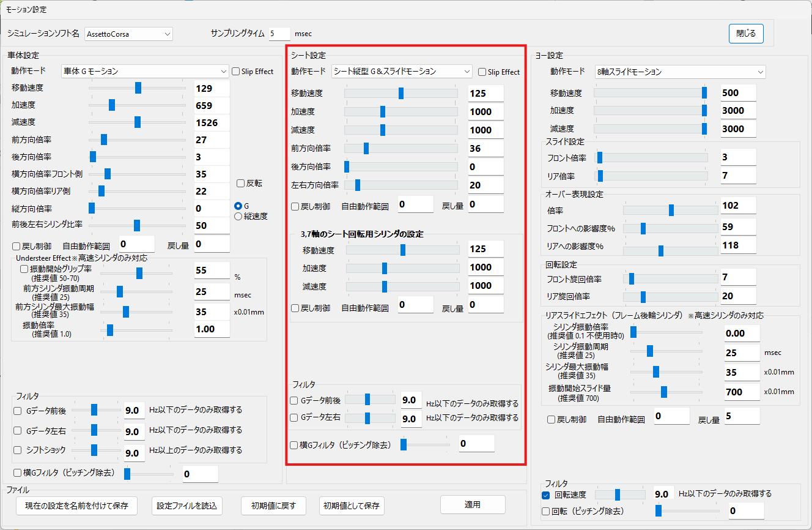Select the G radio button
This screenshot has height=530, width=812.
[x=238, y=206]
